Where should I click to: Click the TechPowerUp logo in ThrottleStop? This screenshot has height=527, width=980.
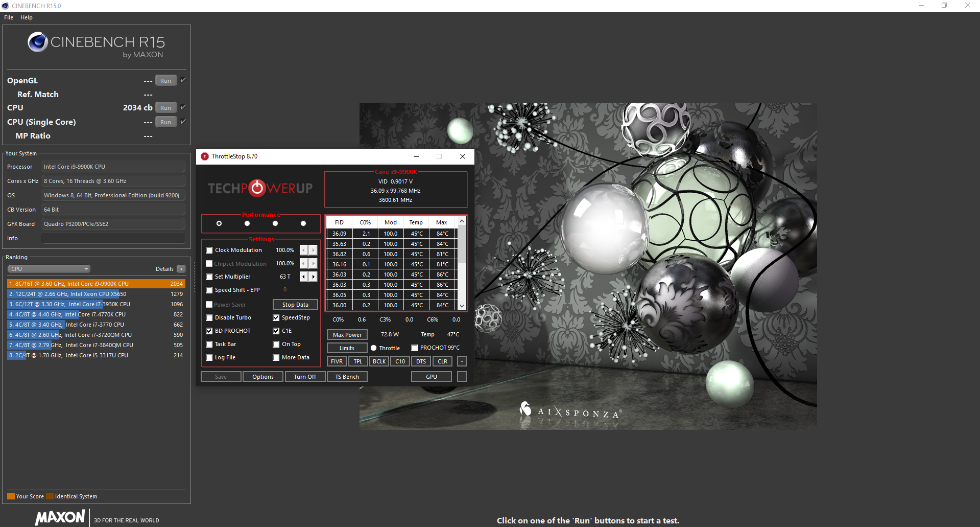260,189
